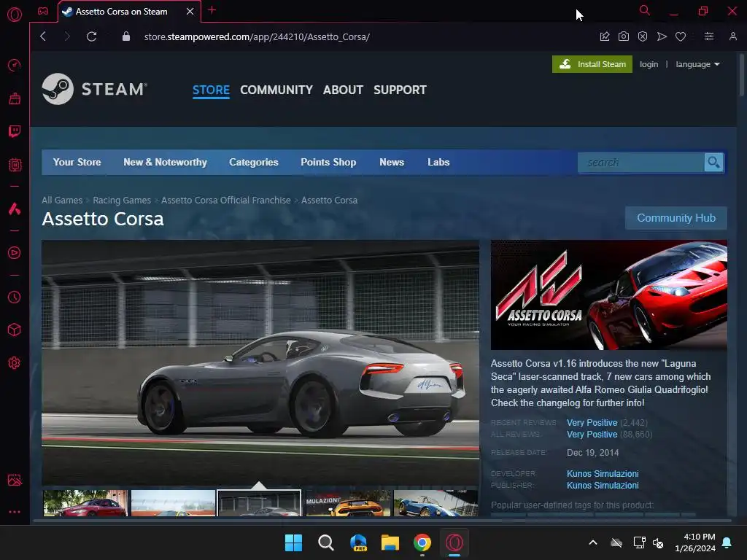Open Aria AI sidebar icon

coord(15,209)
